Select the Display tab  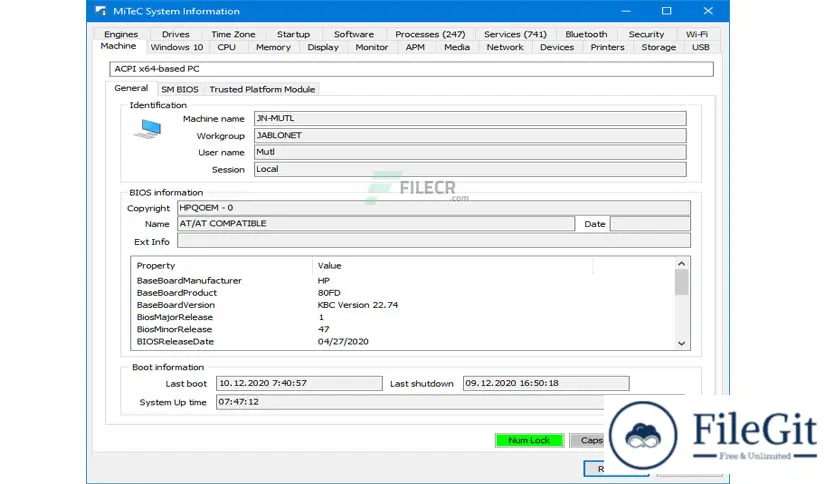coord(323,47)
